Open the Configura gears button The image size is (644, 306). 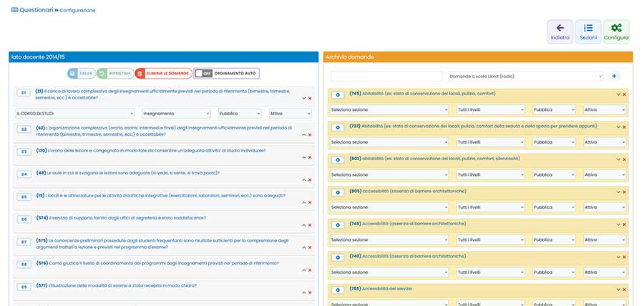616,32
